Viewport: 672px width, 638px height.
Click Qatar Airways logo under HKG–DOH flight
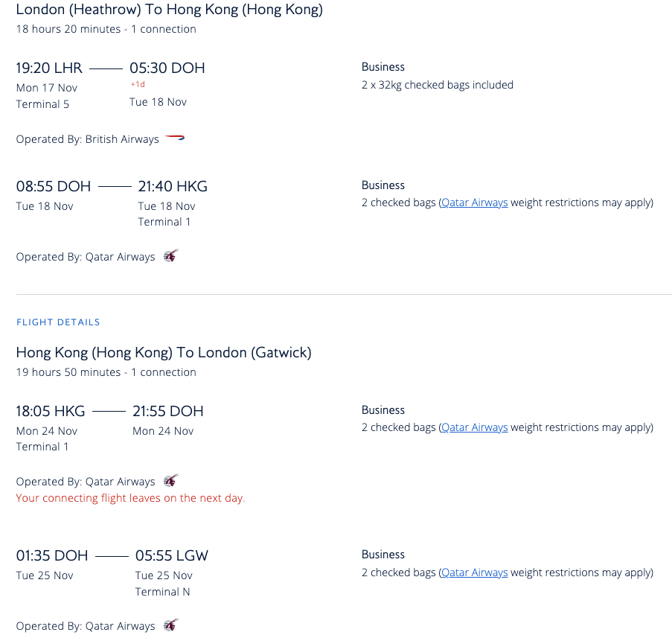171,481
